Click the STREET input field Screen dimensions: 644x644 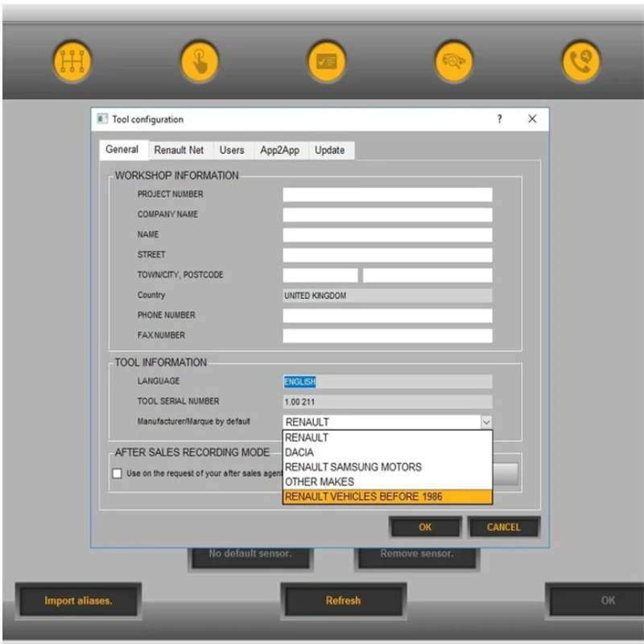387,255
